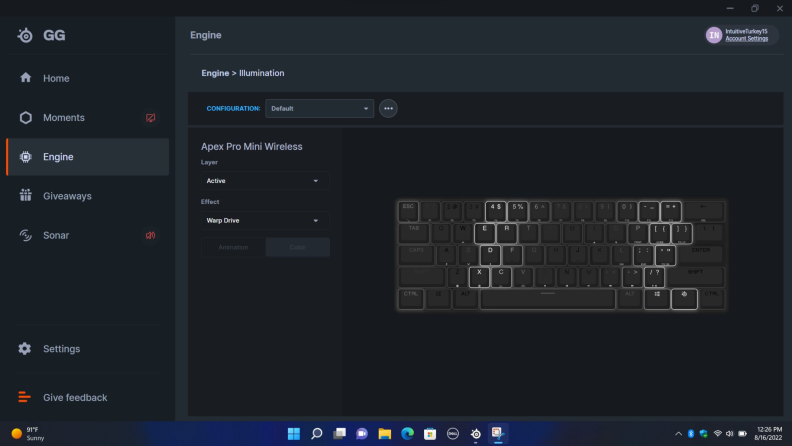Select the left CTRL key
The width and height of the screenshot is (792, 446).
pos(411,299)
